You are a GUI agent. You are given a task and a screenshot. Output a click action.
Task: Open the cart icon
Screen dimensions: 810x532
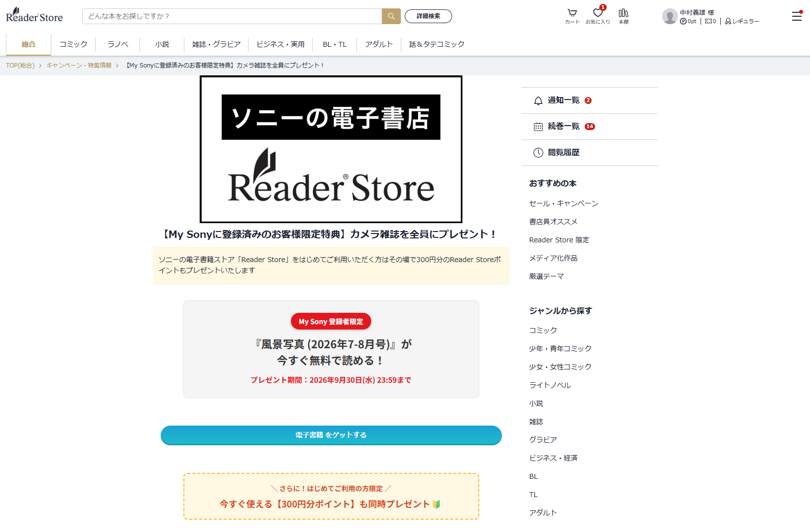[x=572, y=16]
